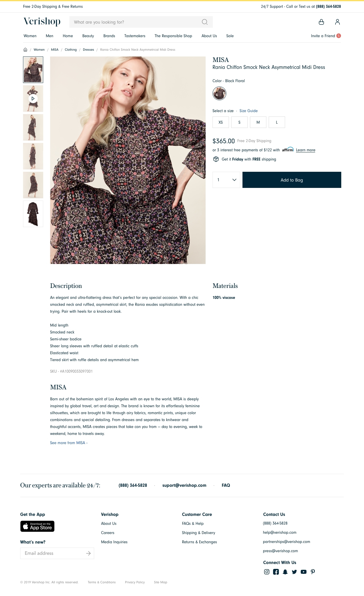The width and height of the screenshot is (364, 596).
Task: Open the Women navigation menu
Action: [30, 36]
